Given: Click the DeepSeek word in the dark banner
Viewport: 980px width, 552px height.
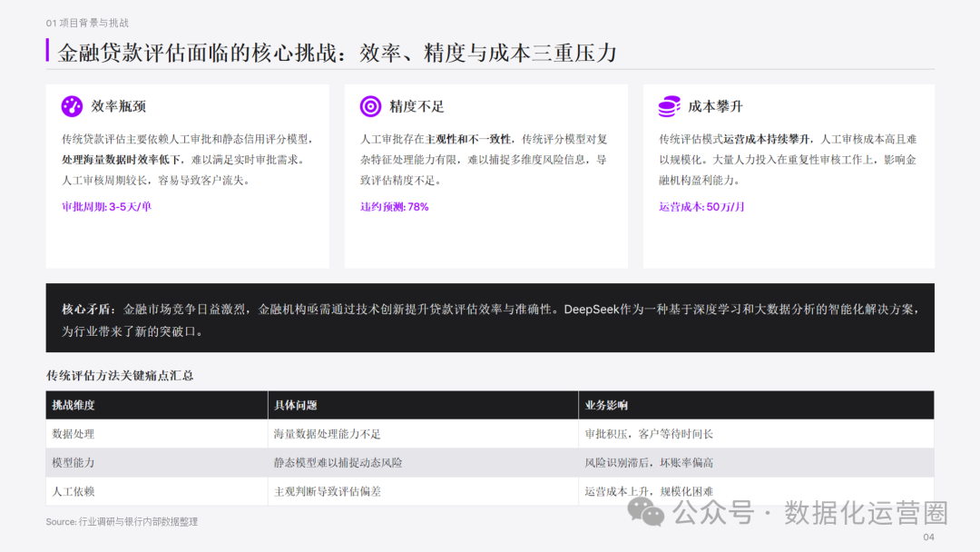Looking at the screenshot, I should pos(592,310).
